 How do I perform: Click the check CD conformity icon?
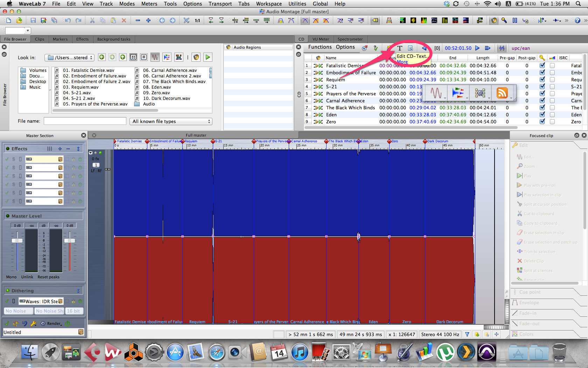376,48
